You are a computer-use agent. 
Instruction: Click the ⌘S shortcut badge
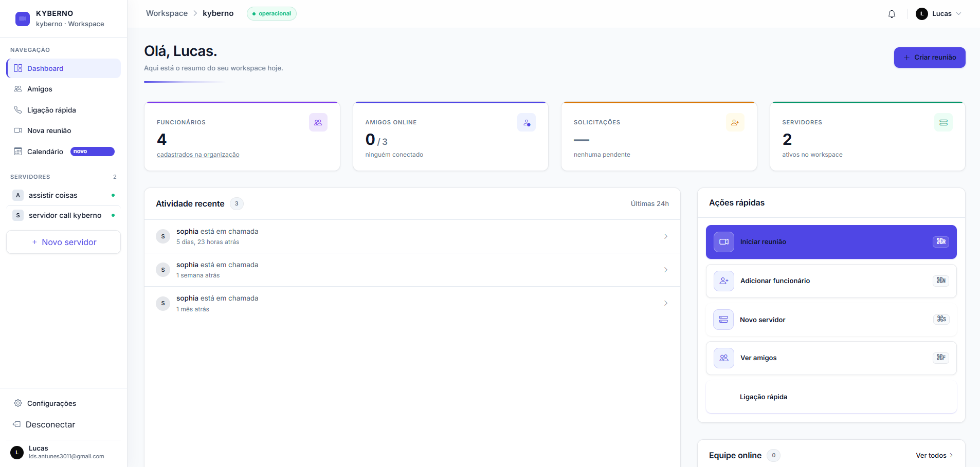[x=941, y=319]
